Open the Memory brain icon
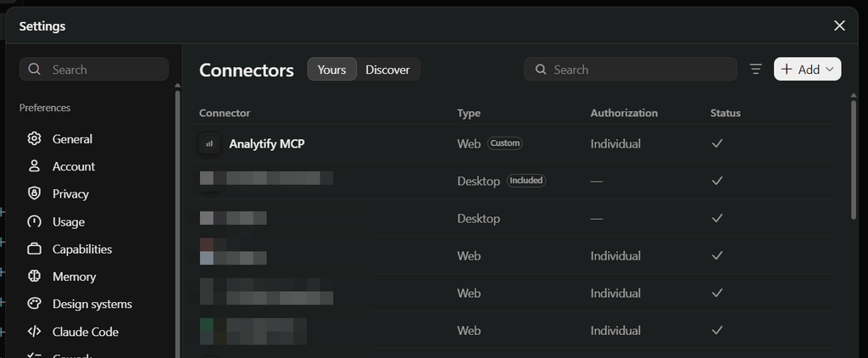Image resolution: width=868 pixels, height=358 pixels. (x=34, y=276)
